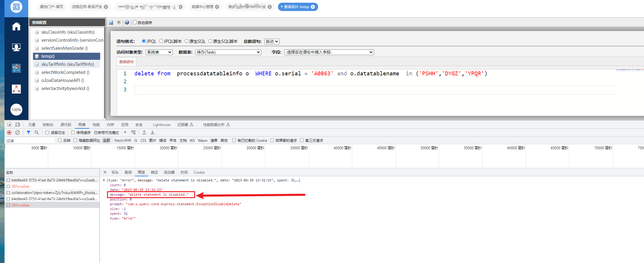The height and width of the screenshot is (263, 644).
Task: Check the 保留日志 checkbox
Action: coord(47,133)
